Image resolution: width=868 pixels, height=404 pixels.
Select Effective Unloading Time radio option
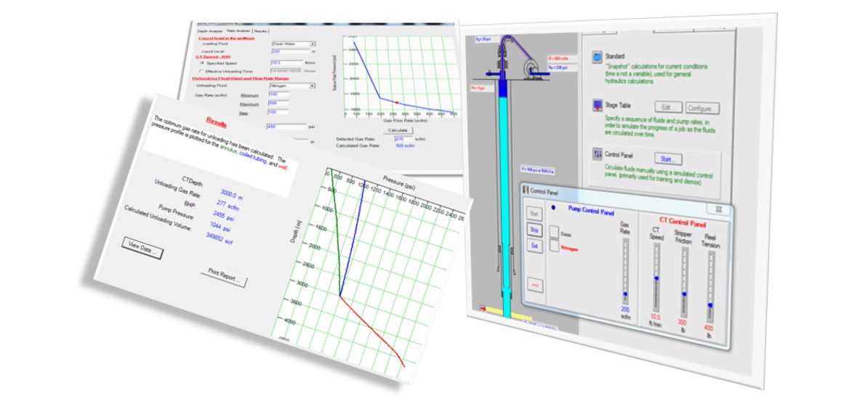coord(201,71)
